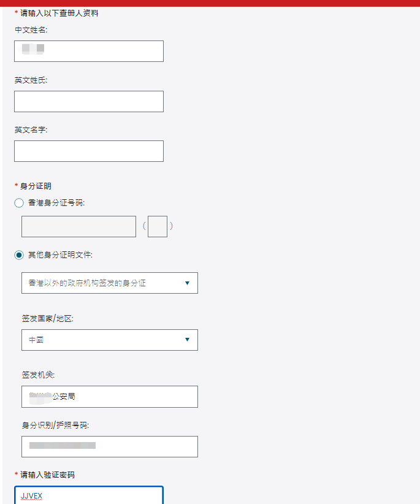Click the 身分识别/护照号码 label text
The image size is (420, 504).
55,425
